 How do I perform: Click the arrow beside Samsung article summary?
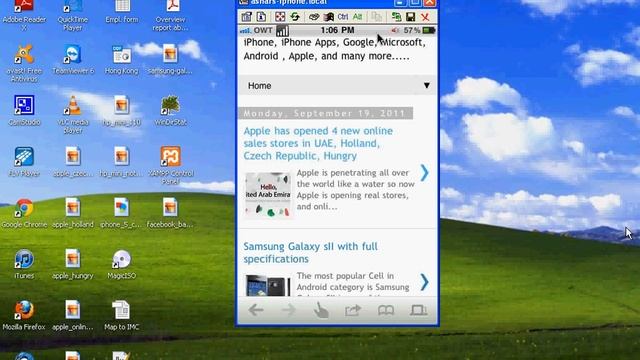[424, 282]
